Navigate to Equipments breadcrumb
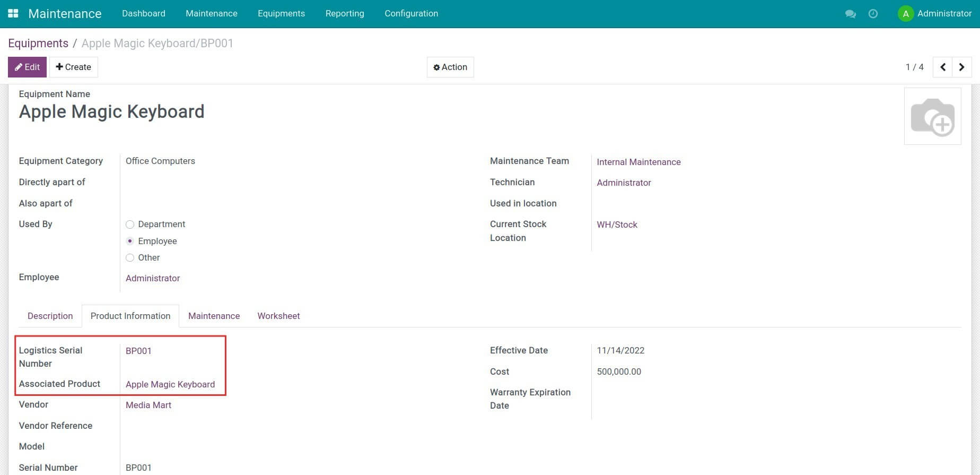This screenshot has width=980, height=475. 38,44
